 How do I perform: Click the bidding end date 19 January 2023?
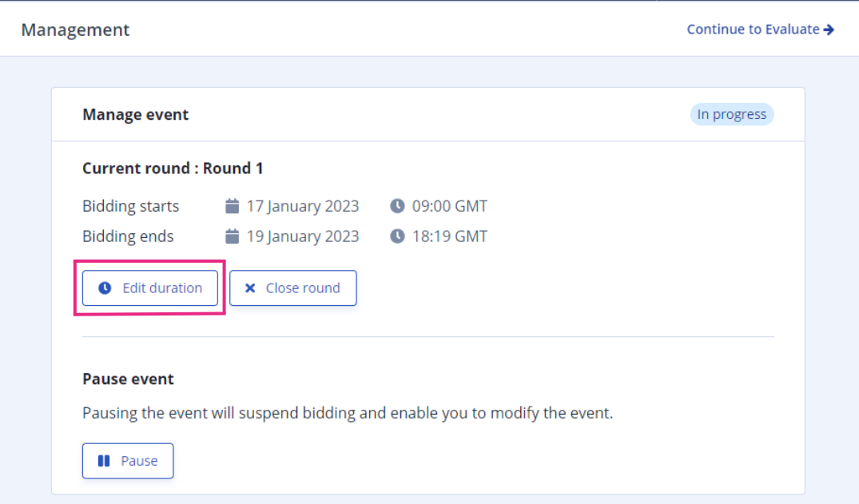(302, 236)
